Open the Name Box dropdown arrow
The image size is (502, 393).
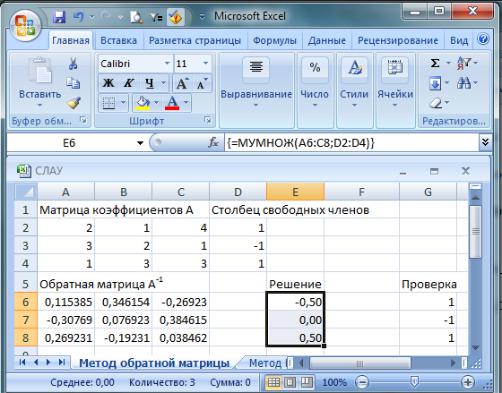tap(140, 143)
